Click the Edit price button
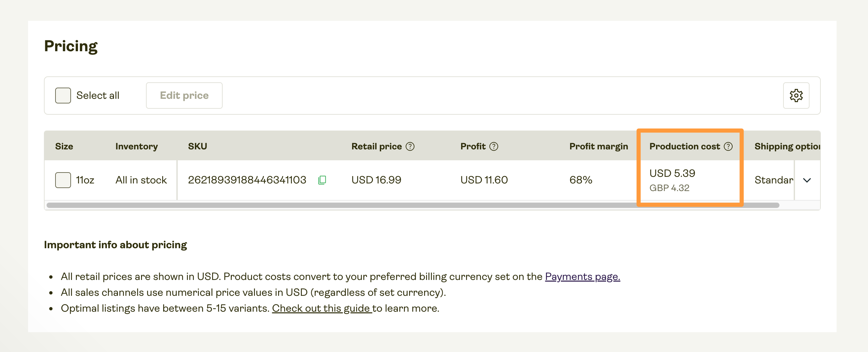The width and height of the screenshot is (868, 352). click(184, 96)
